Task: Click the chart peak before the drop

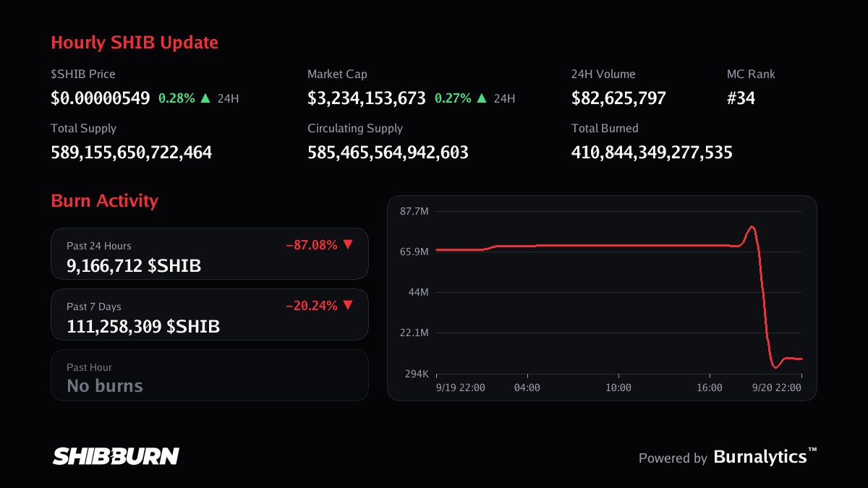Action: [x=752, y=227]
